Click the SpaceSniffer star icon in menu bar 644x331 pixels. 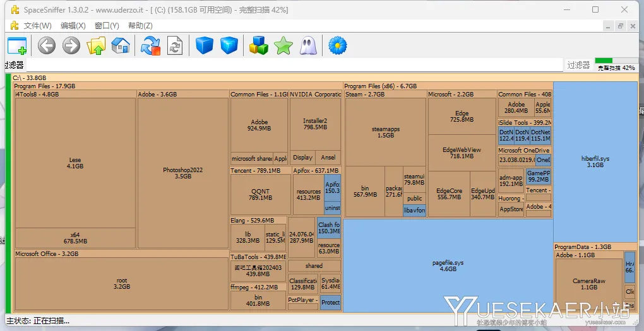tap(15, 25)
